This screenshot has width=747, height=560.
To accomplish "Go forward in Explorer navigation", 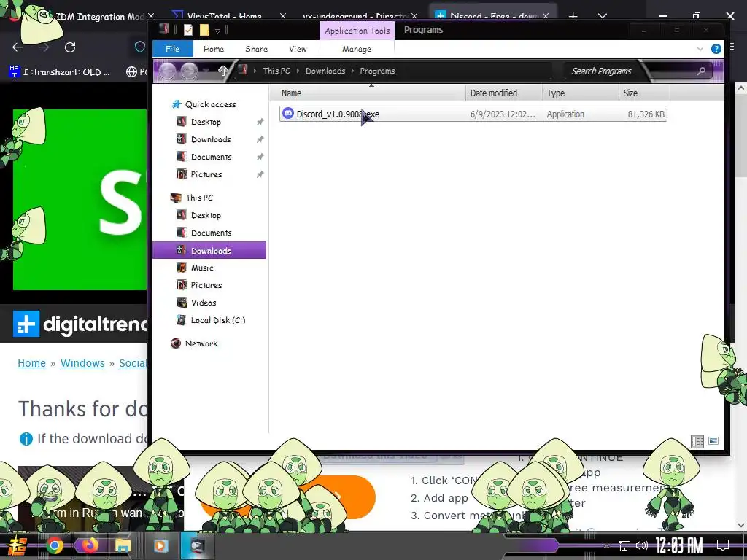I will point(189,71).
